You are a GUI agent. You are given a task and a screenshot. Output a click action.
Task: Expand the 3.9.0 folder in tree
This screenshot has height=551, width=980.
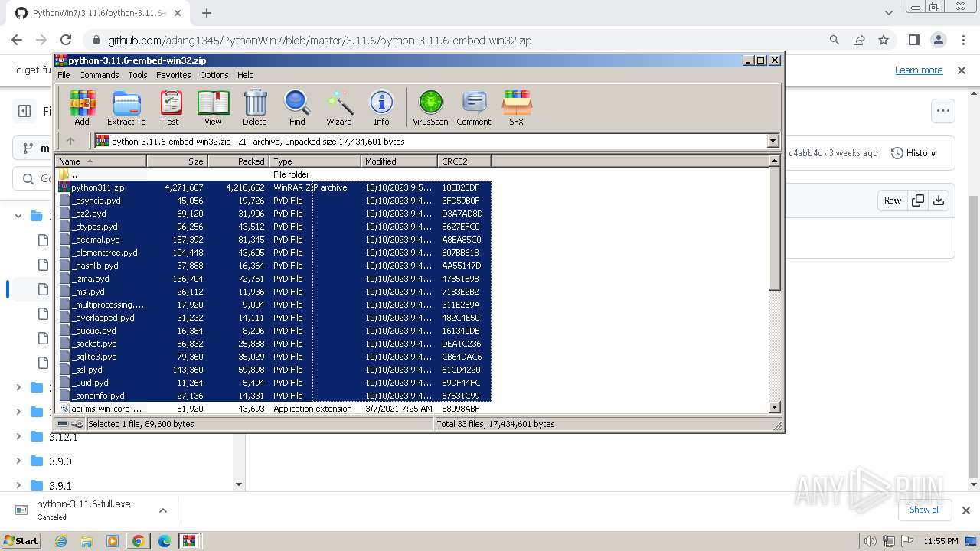[x=18, y=461]
